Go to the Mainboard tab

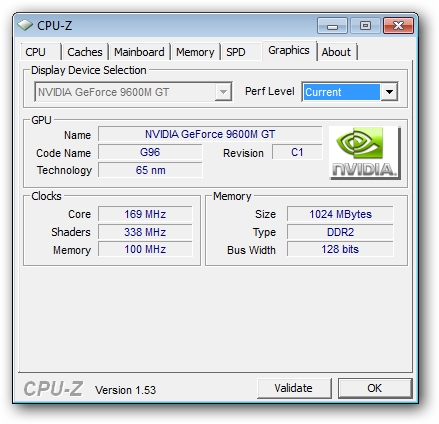click(139, 52)
